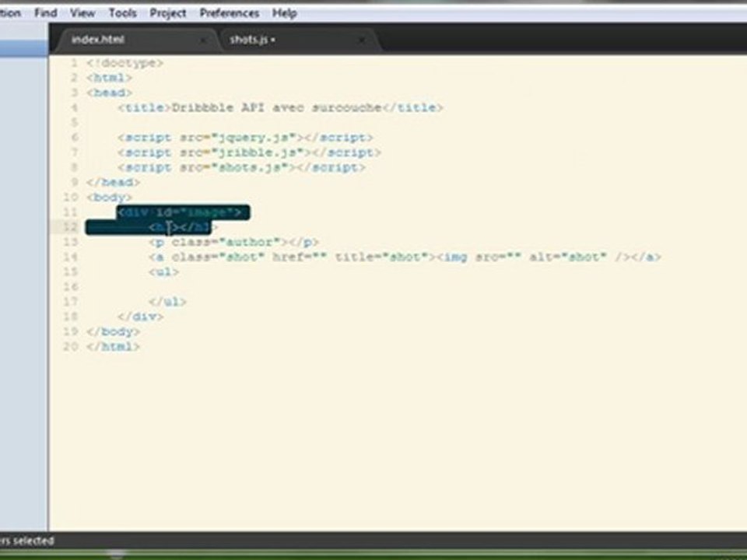The image size is (747, 560).
Task: Open the Tools menu
Action: 122,13
